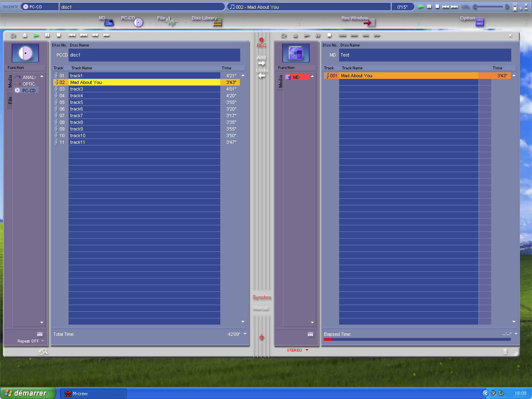Select track11 in the CD list
The image size is (532, 399).
pyautogui.click(x=146, y=142)
